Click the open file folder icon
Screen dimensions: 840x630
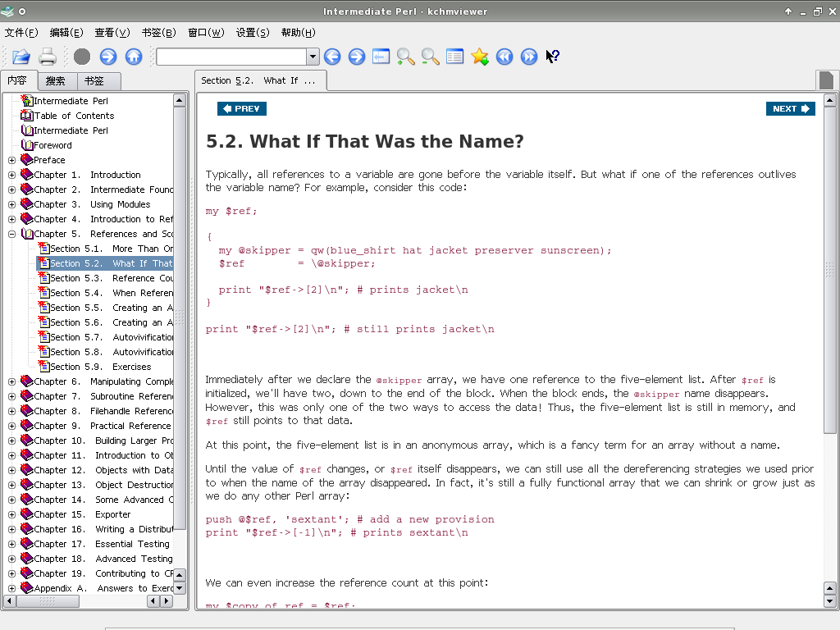point(21,57)
